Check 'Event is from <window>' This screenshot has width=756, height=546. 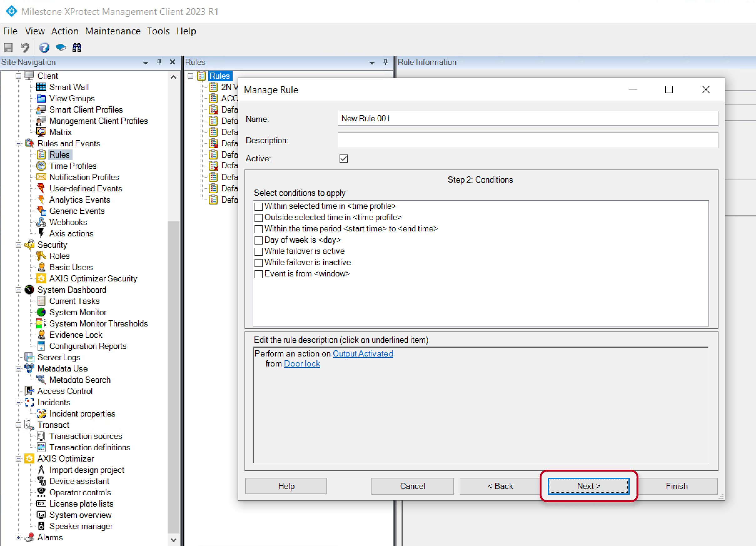pyautogui.click(x=258, y=274)
